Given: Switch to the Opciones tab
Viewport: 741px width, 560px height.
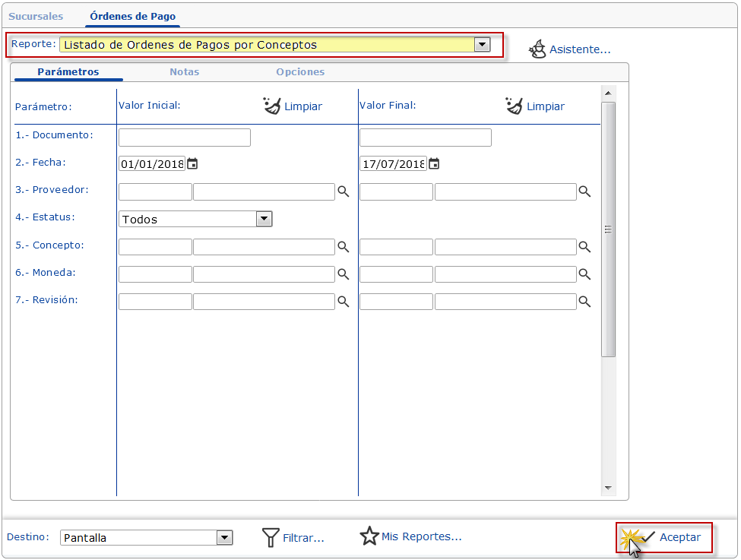Looking at the screenshot, I should click(x=300, y=71).
